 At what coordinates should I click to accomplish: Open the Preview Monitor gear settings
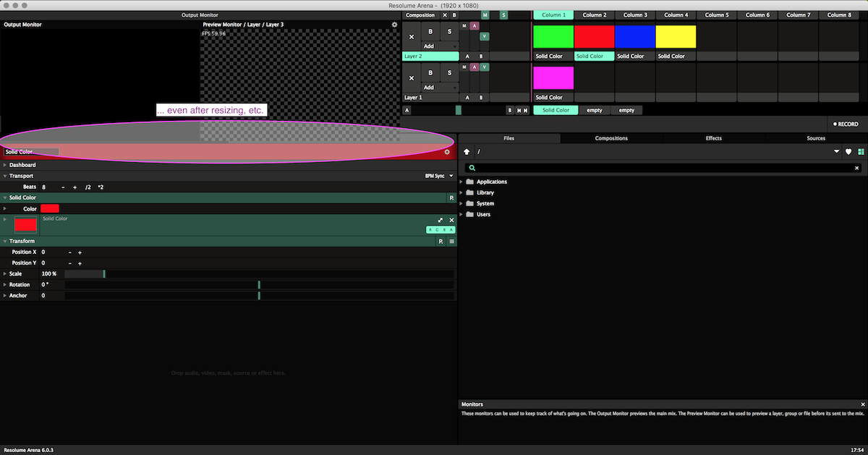(x=394, y=25)
